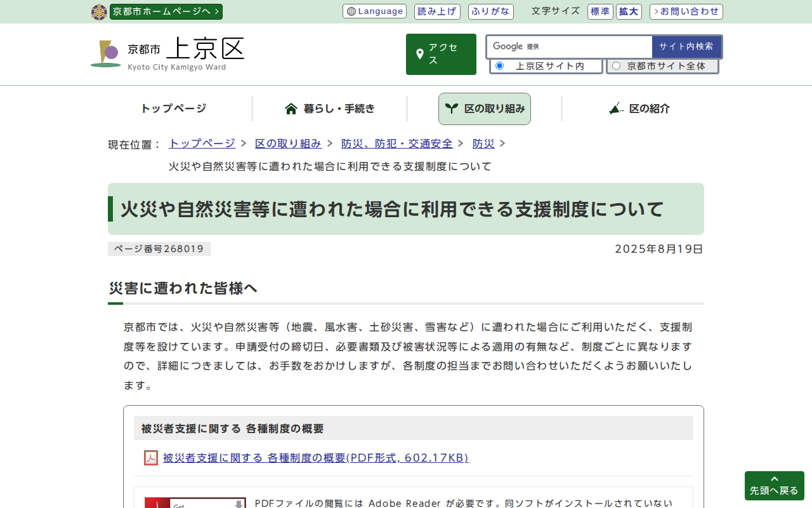
Task: Click the Get Adobe Reader badge
Action: coord(195,503)
